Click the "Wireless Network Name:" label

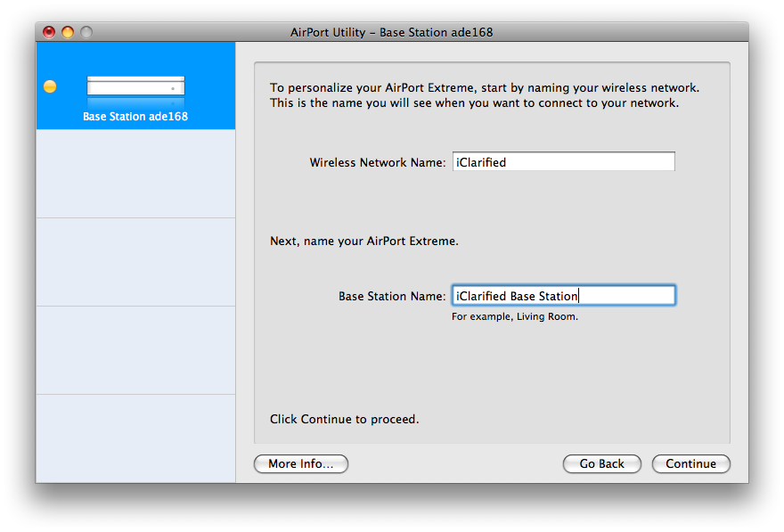pos(377,163)
